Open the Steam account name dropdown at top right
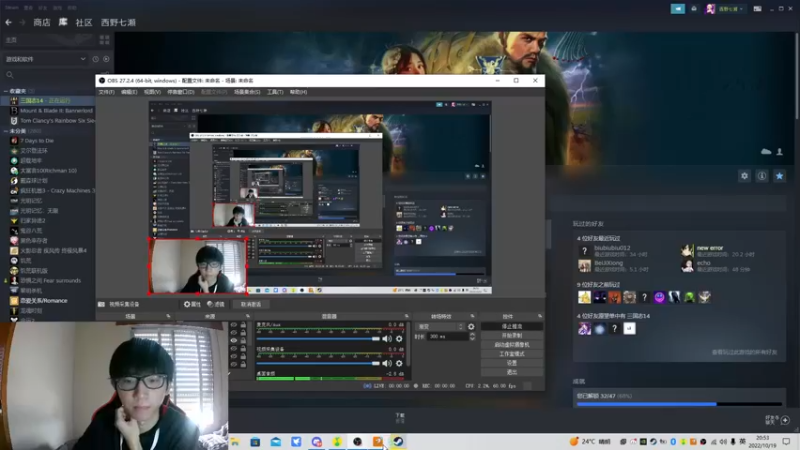The image size is (800, 450). click(730, 9)
